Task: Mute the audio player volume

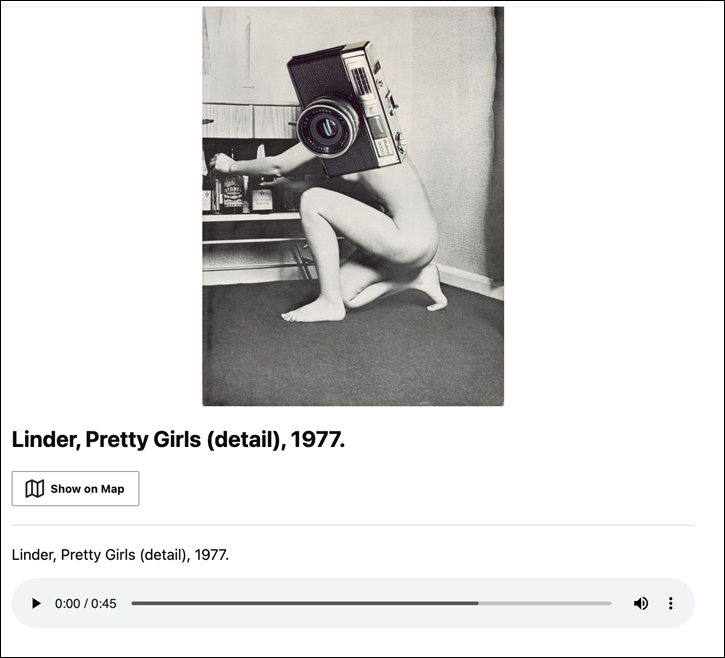Action: 640,603
